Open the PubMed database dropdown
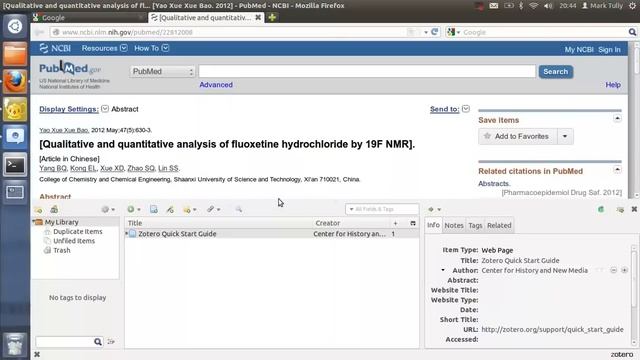 (162, 71)
